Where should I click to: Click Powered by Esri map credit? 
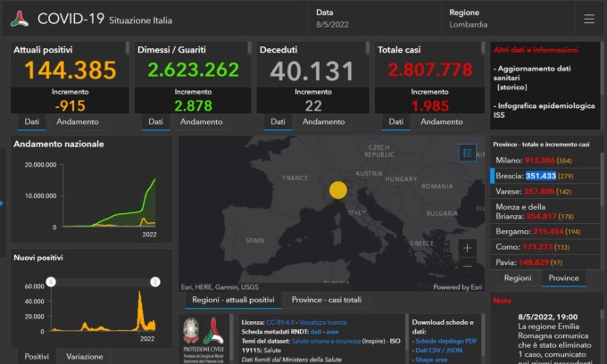pyautogui.click(x=458, y=287)
